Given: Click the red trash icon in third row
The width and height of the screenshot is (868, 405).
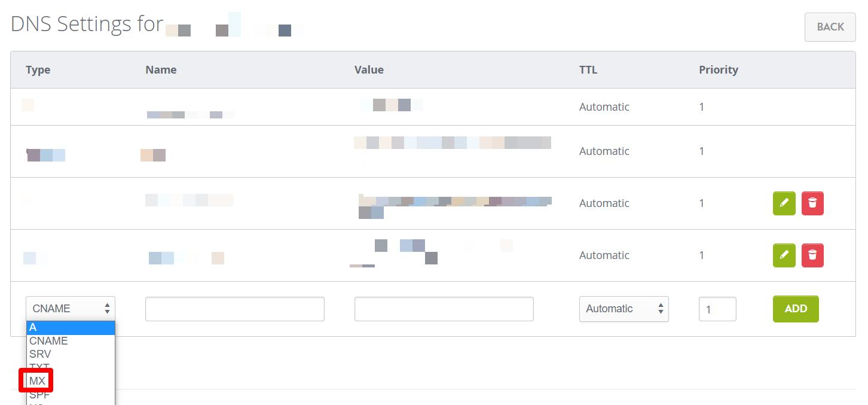Looking at the screenshot, I should [x=812, y=203].
